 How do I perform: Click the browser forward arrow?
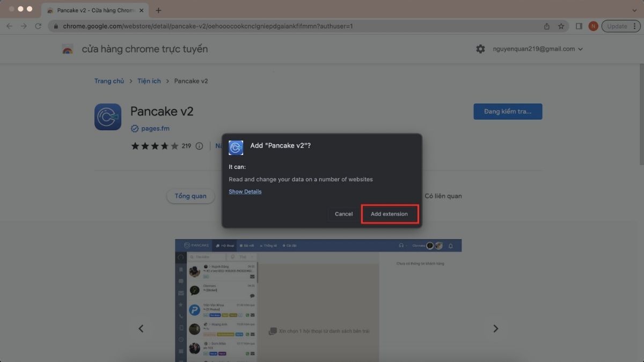click(x=24, y=26)
